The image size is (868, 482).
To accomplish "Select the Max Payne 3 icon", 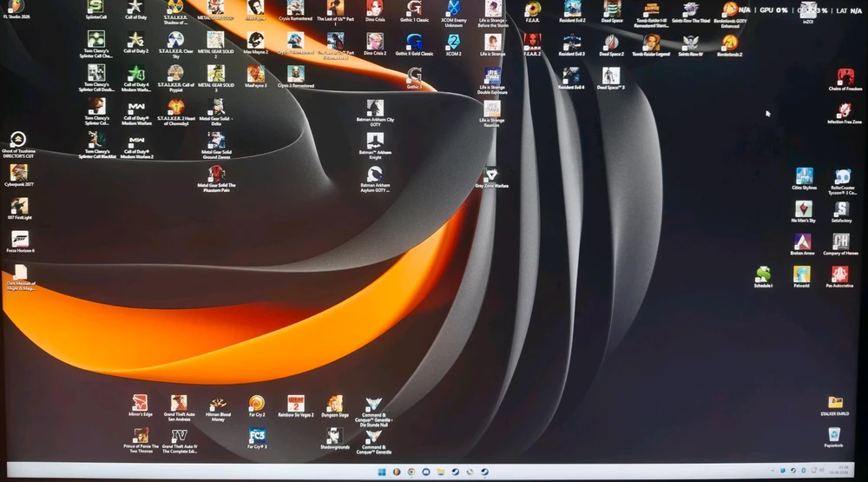I will click(256, 76).
